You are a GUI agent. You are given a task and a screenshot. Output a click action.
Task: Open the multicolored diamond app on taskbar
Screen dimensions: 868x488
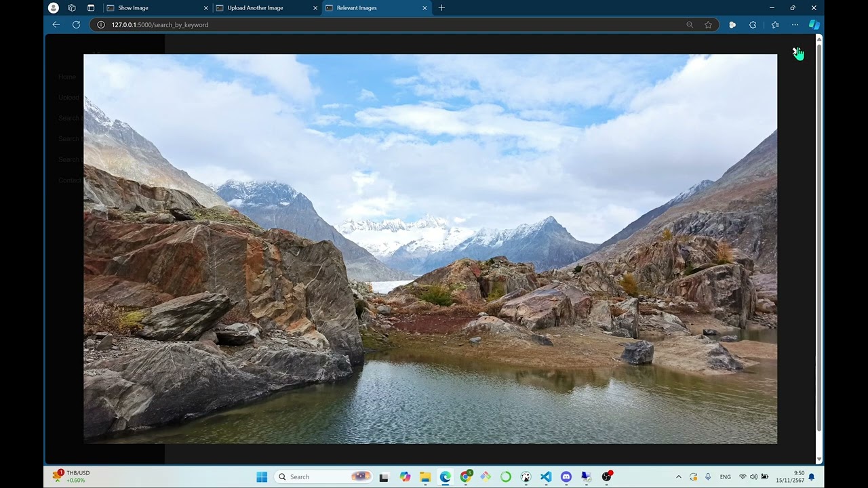click(x=486, y=477)
